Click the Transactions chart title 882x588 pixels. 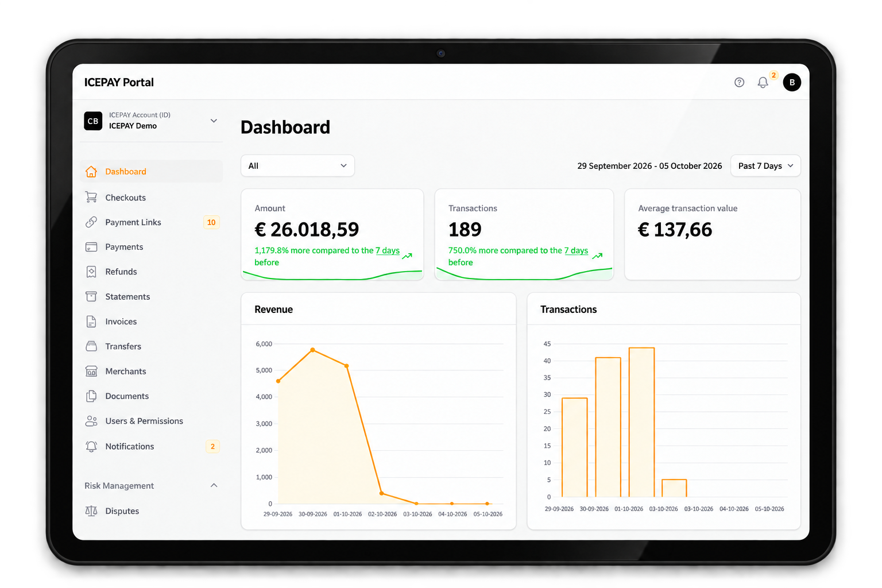coord(568,310)
